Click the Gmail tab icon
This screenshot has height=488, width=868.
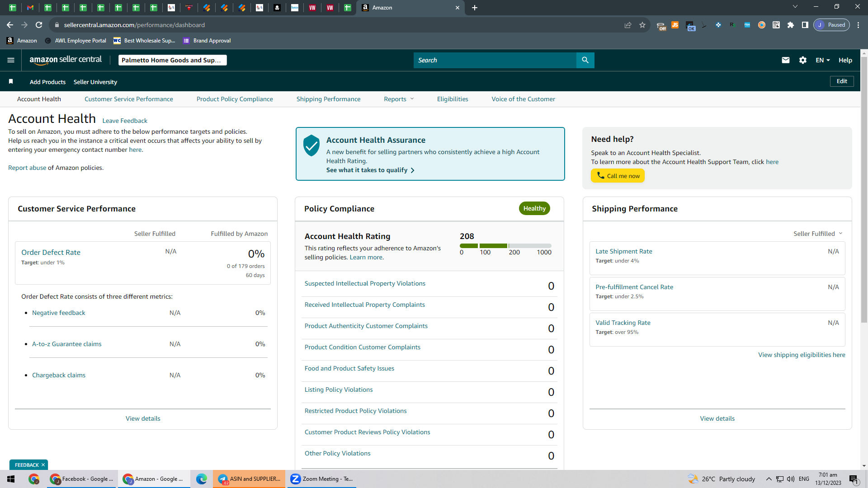click(x=30, y=8)
